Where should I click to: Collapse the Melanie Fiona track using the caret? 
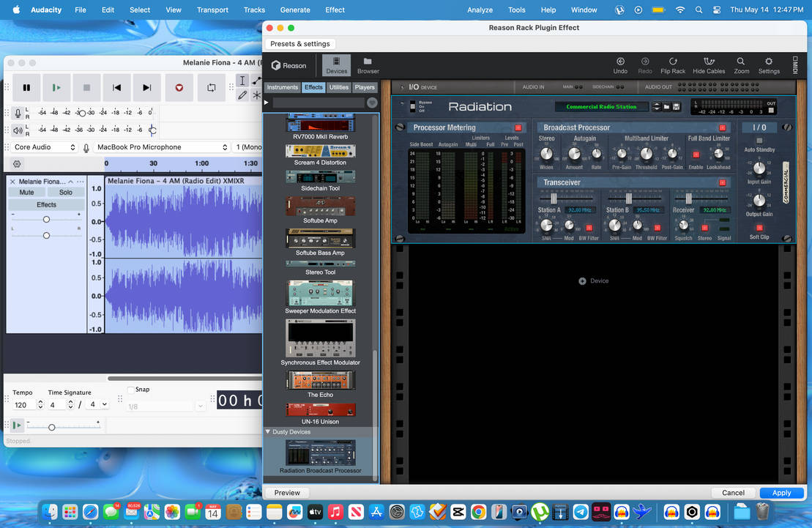coord(70,182)
